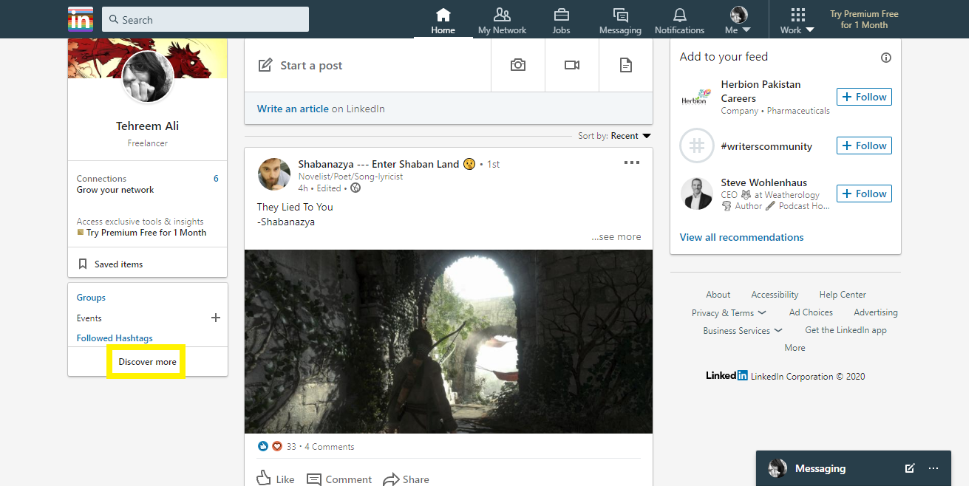Open post options three-dot menu

(x=632, y=162)
